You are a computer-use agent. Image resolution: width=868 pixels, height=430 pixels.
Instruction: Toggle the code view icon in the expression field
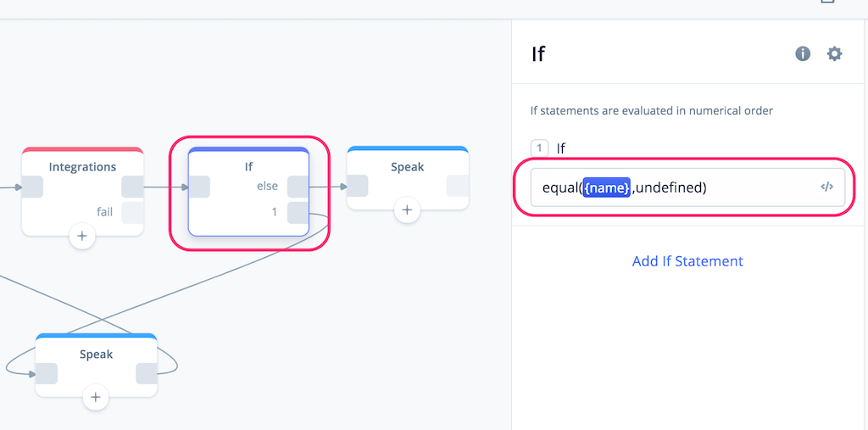click(x=826, y=187)
